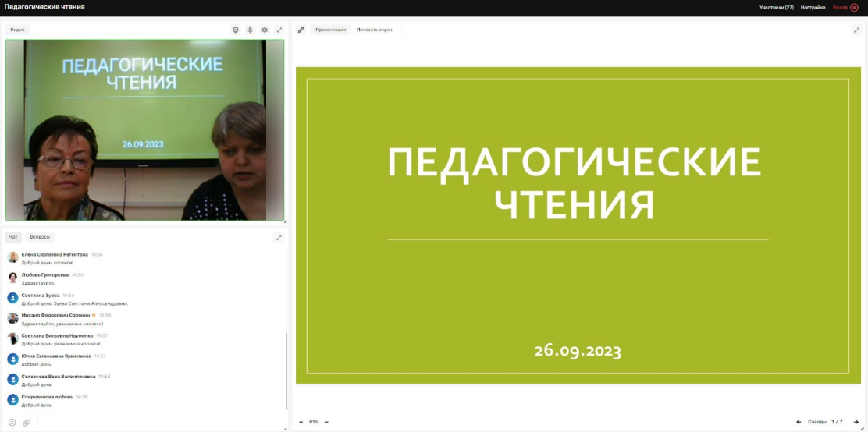Screen dimensions: 868x432
Task: Click the chat vertical scrollbar
Action: (x=286, y=371)
